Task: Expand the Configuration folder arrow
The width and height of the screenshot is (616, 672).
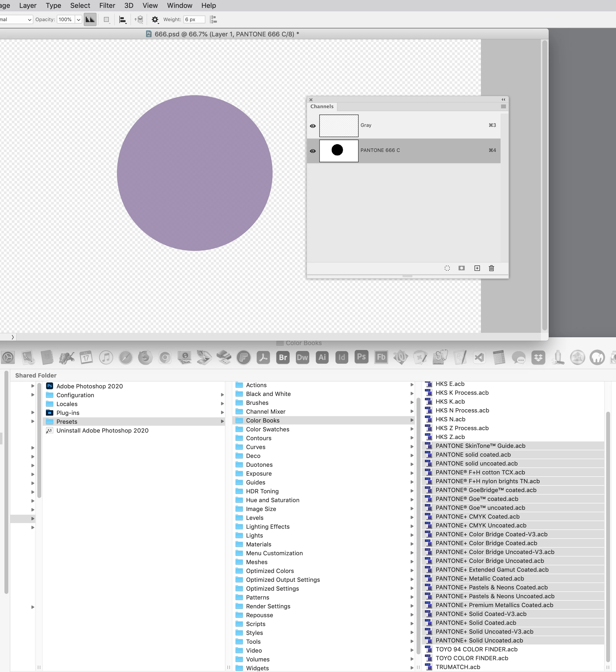Action: click(x=222, y=395)
